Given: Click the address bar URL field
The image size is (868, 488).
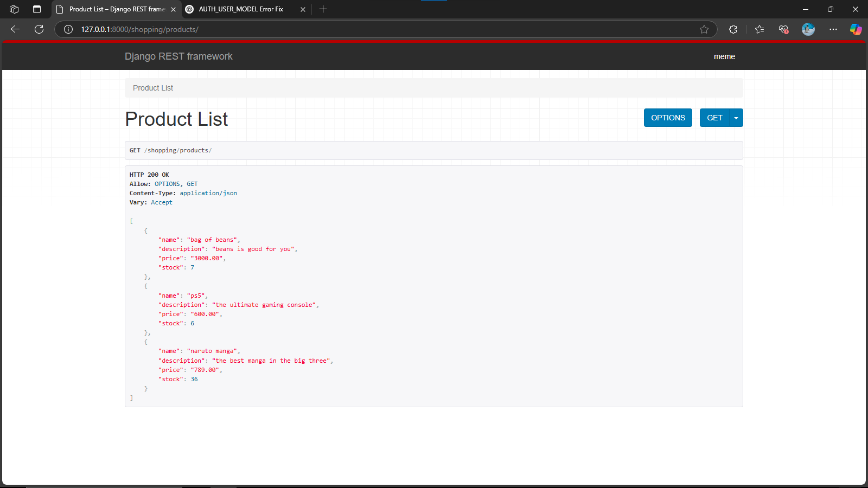Looking at the screenshot, I should [385, 29].
